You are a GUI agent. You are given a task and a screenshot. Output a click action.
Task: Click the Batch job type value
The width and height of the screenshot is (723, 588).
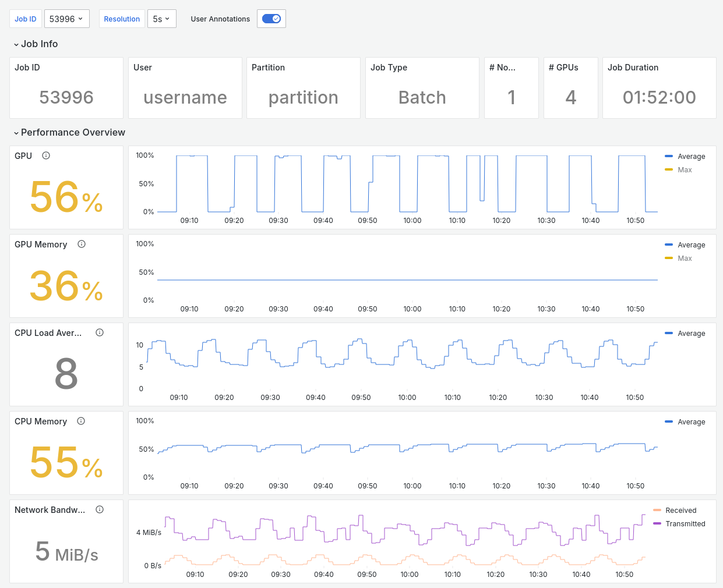422,97
